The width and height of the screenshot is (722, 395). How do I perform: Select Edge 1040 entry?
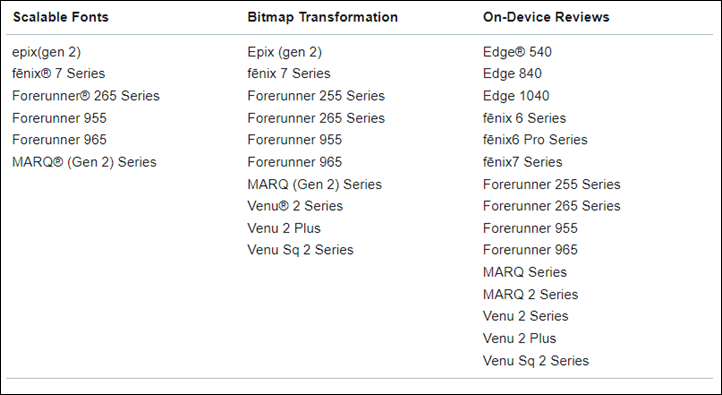[516, 96]
